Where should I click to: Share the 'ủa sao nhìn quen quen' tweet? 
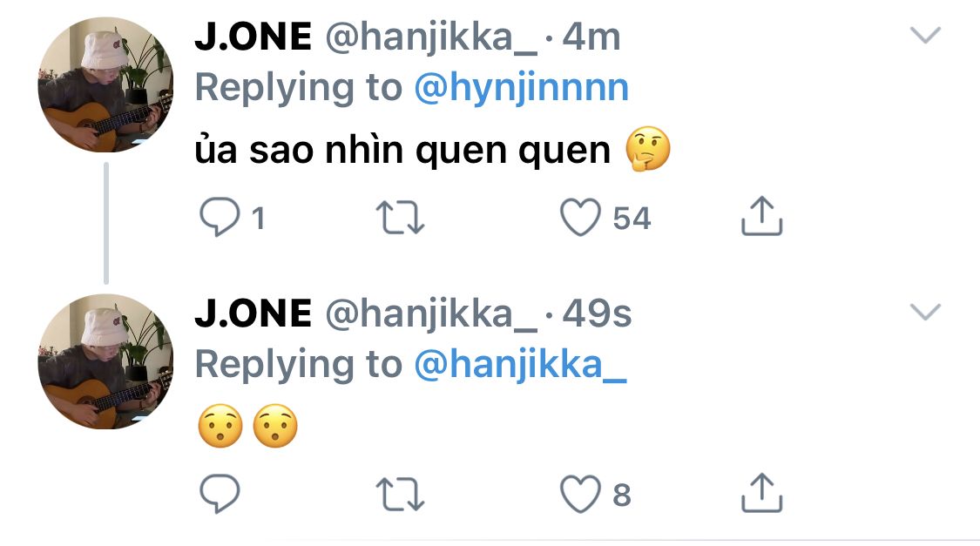(761, 216)
